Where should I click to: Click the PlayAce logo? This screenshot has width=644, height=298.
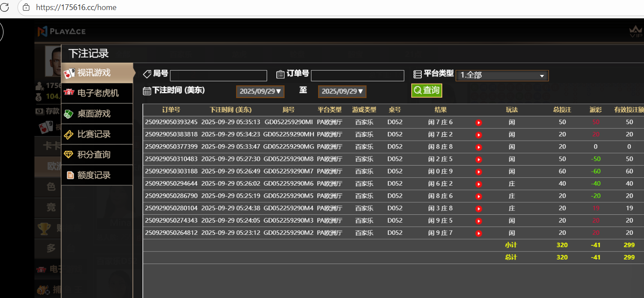(x=61, y=31)
